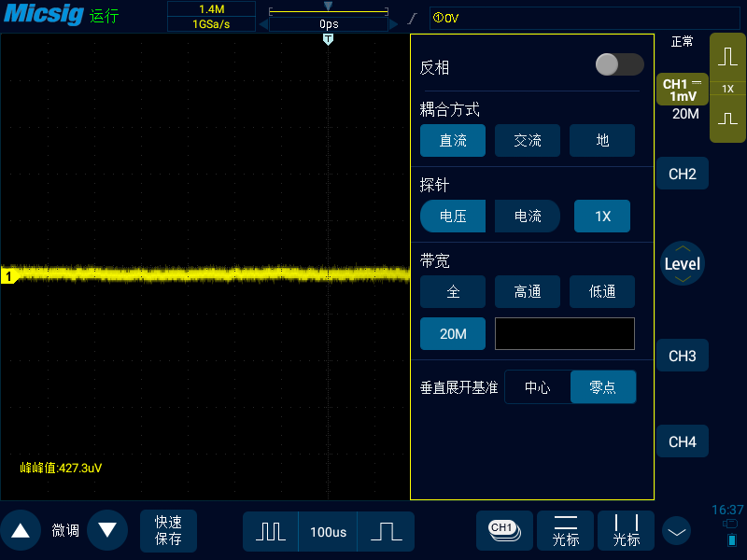Click the bandwidth value input field
Screen dimensions: 747x560
click(564, 333)
